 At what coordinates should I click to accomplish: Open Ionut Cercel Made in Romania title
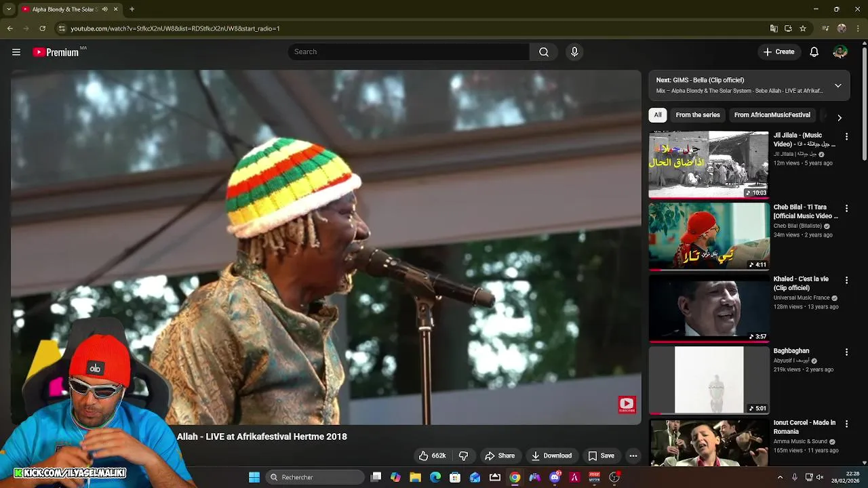804,427
